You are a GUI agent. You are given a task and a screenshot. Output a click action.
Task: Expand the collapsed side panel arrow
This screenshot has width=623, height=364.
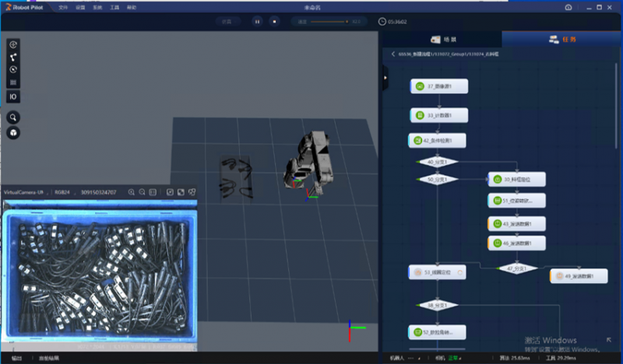click(x=385, y=78)
